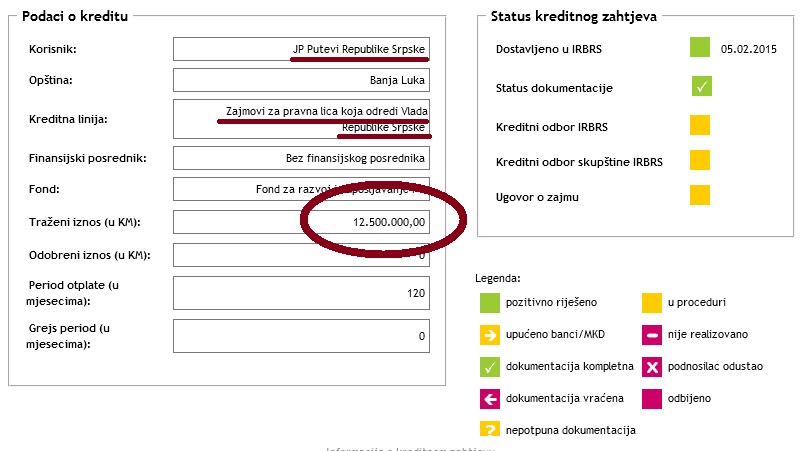The image size is (805, 451).
Task: Click the legend icon for u proceduri
Action: coord(652,301)
